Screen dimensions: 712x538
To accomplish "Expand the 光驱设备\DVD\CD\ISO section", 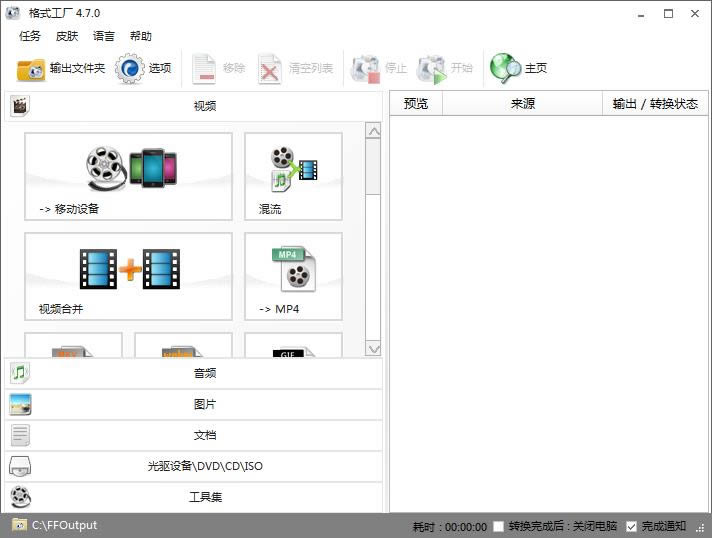I will [194, 466].
